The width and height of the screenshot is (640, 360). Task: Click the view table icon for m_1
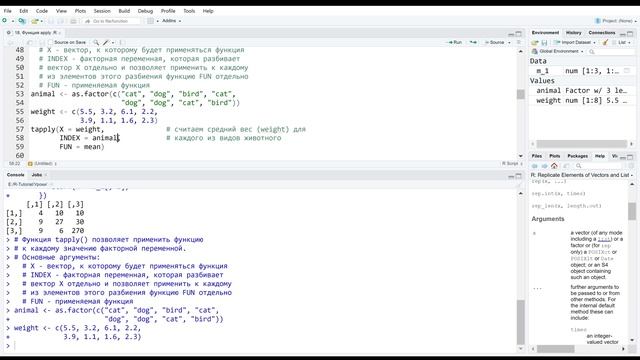tap(627, 71)
